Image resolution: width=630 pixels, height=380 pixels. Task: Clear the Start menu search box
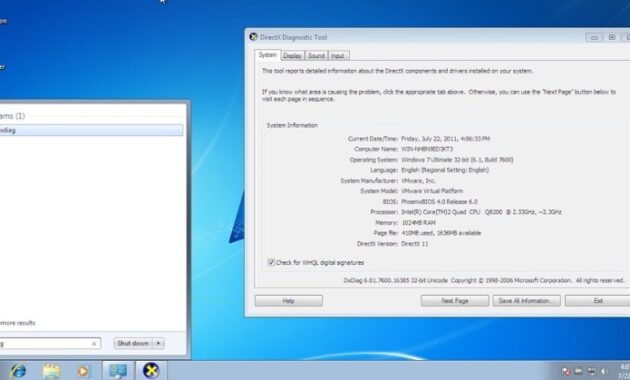(94, 344)
